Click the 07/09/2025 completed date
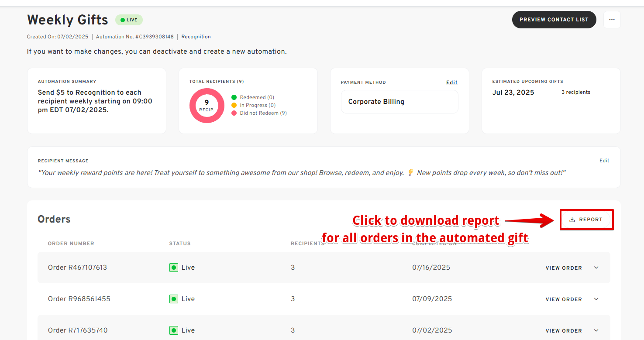This screenshot has width=644, height=340. (x=432, y=299)
